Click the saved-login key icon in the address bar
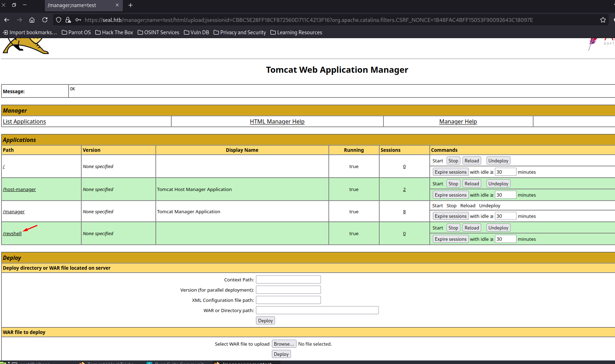 (78, 20)
